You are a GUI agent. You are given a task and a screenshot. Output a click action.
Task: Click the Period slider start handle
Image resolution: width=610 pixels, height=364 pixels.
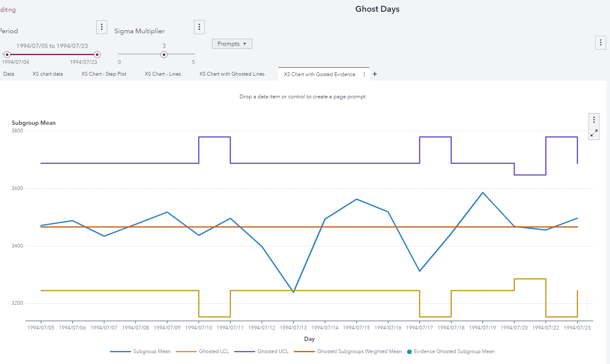click(x=7, y=55)
